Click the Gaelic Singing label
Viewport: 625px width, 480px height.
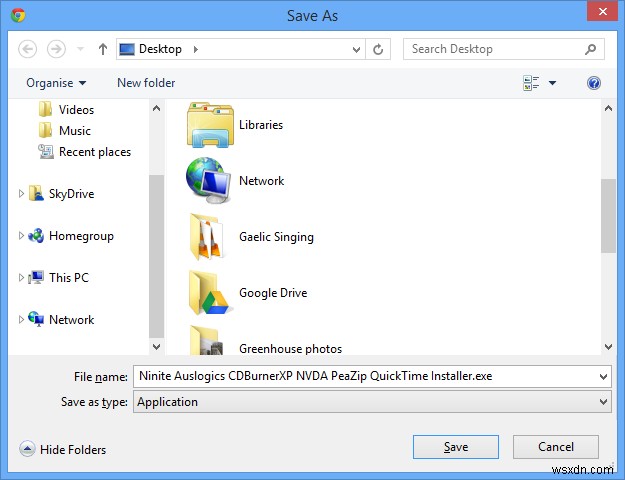pyautogui.click(x=276, y=237)
